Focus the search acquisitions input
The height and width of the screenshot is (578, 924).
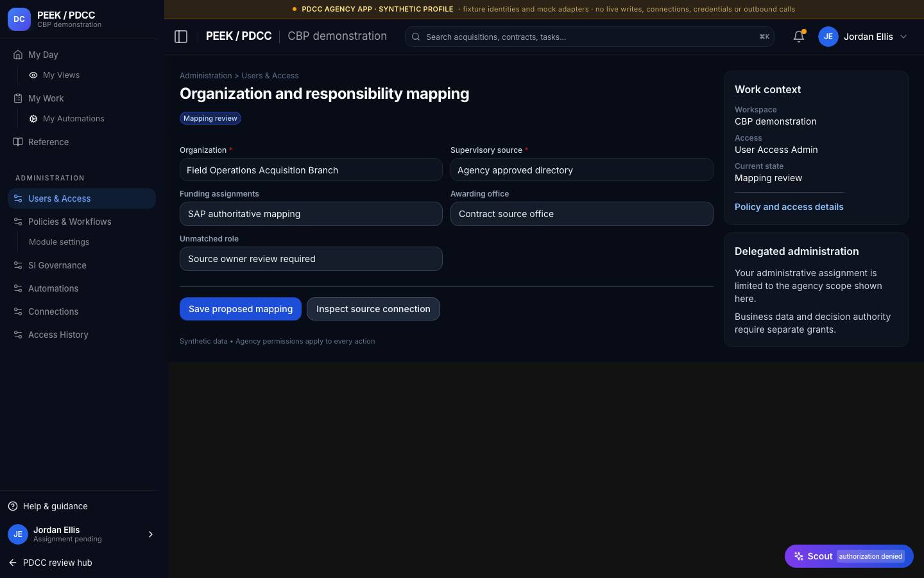pyautogui.click(x=589, y=37)
